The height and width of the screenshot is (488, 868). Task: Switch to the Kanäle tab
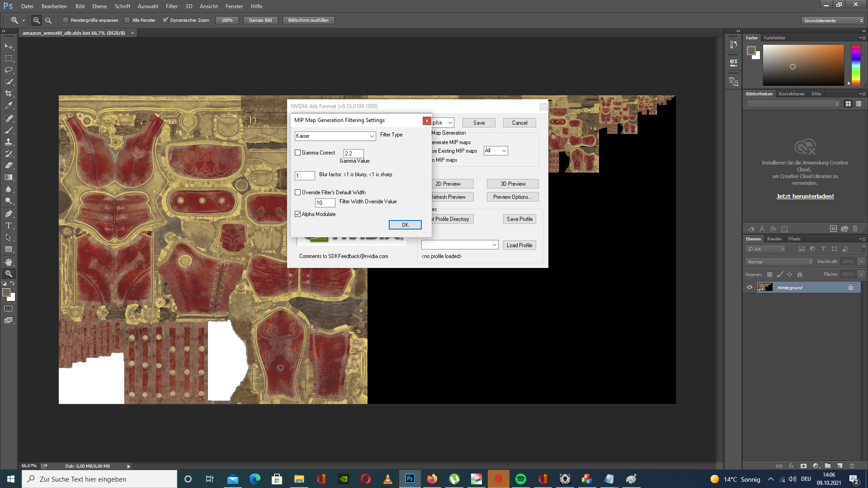(x=774, y=239)
